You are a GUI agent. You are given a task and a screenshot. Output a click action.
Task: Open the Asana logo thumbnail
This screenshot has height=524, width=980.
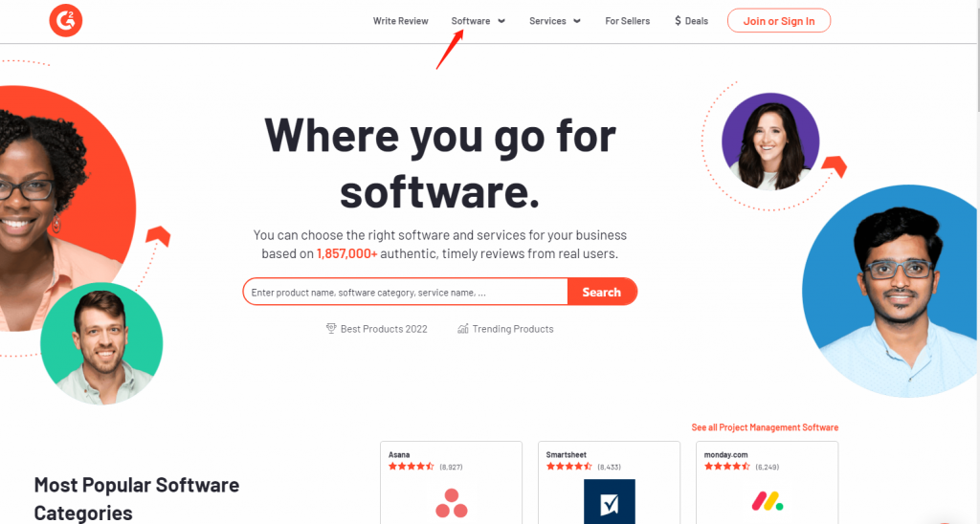[452, 503]
